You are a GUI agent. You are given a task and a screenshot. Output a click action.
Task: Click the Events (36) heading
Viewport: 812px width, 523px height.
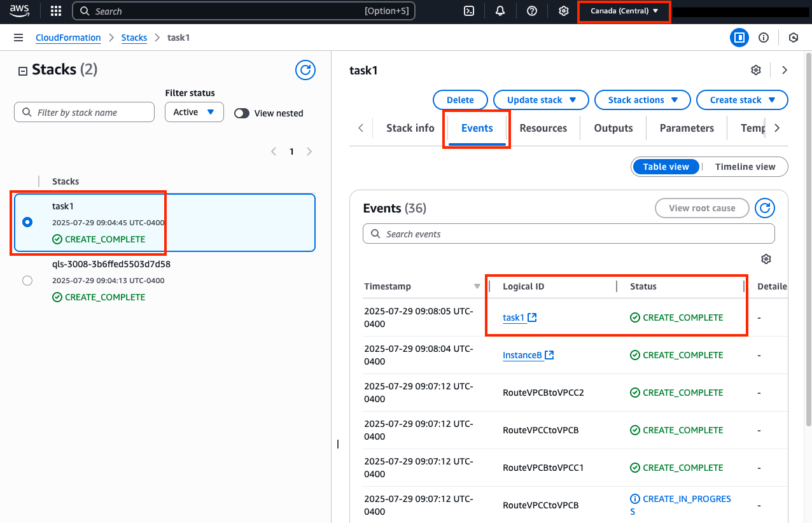pyautogui.click(x=395, y=208)
